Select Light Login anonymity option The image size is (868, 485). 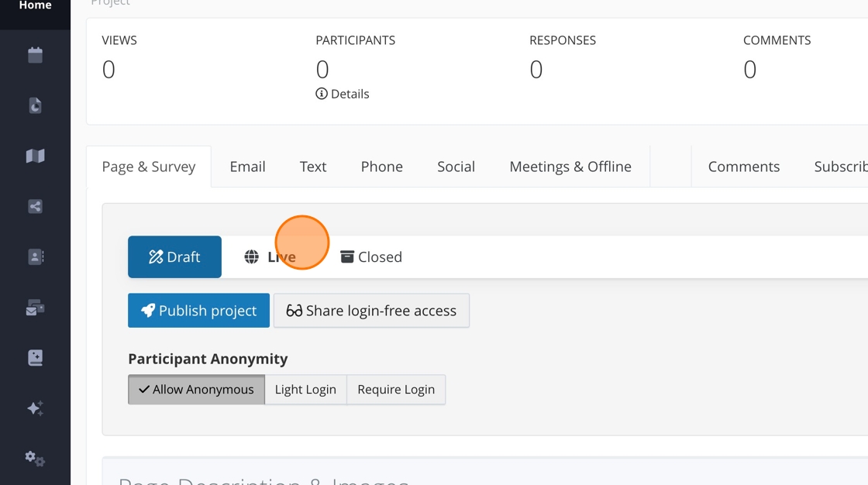tap(305, 390)
